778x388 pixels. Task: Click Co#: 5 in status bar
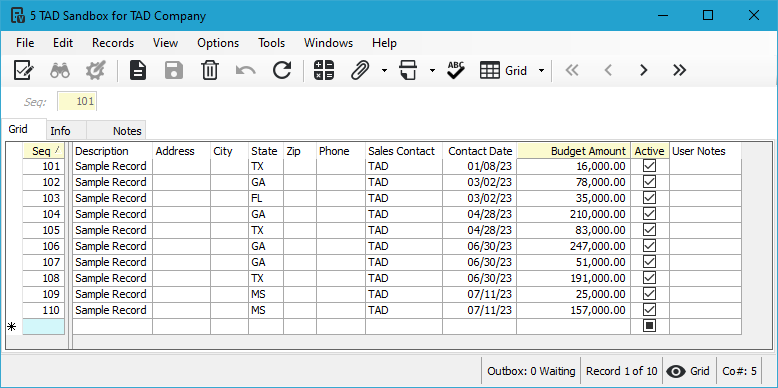coord(739,371)
